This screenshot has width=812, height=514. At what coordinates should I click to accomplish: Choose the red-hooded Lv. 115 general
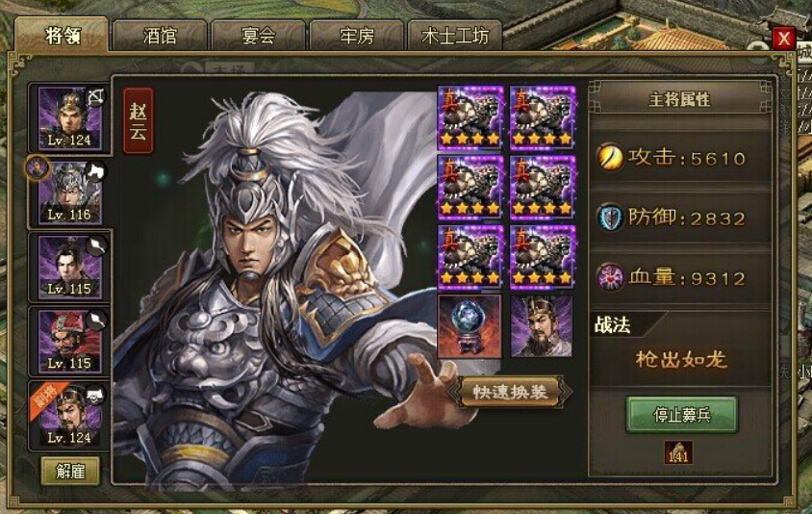tap(70, 343)
